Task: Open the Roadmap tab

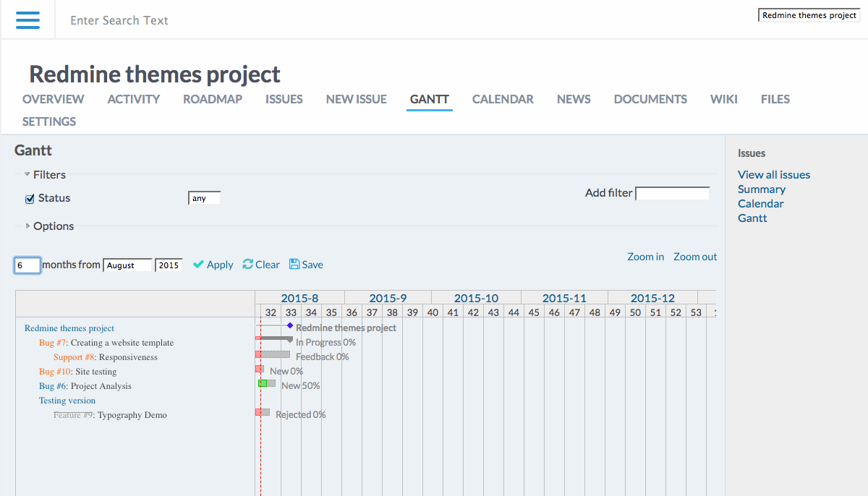Action: pyautogui.click(x=212, y=100)
